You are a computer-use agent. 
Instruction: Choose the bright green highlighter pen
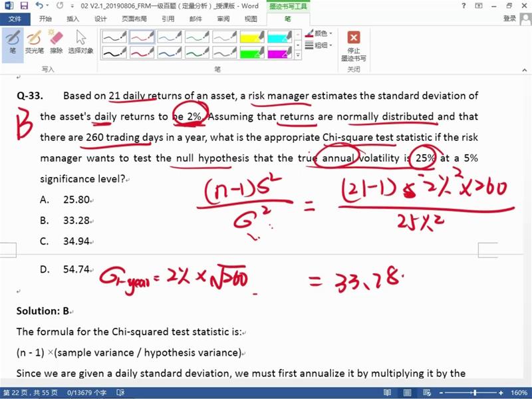pyautogui.click(x=252, y=53)
